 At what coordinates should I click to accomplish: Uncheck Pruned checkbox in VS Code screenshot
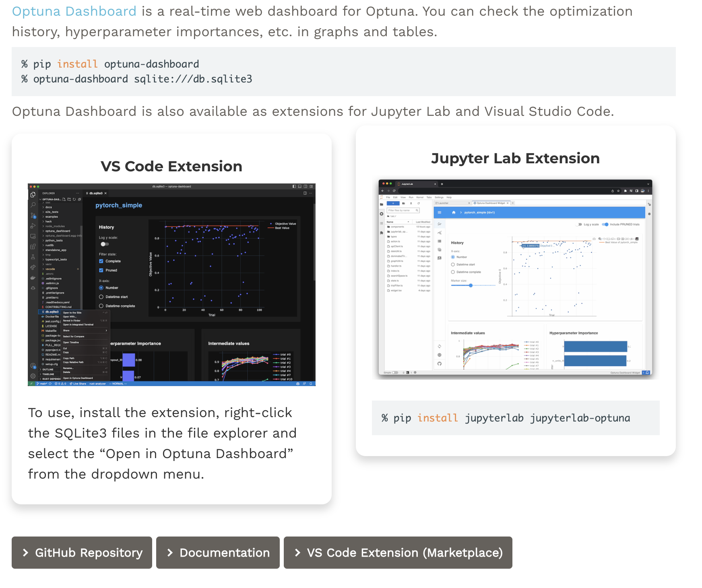pos(101,270)
